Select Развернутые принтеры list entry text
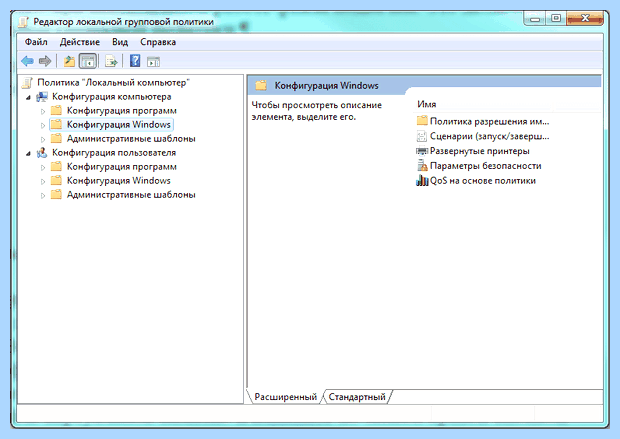The image size is (620, 439). click(480, 151)
